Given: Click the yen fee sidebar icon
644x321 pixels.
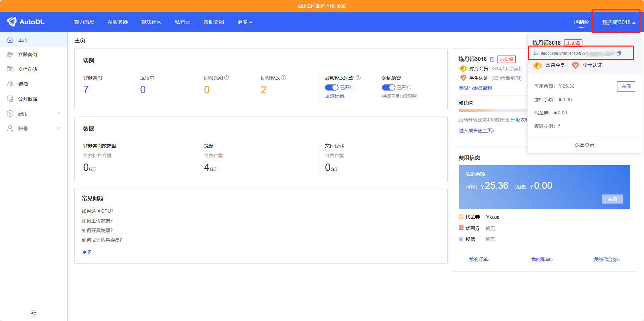Looking at the screenshot, I should (x=10, y=114).
